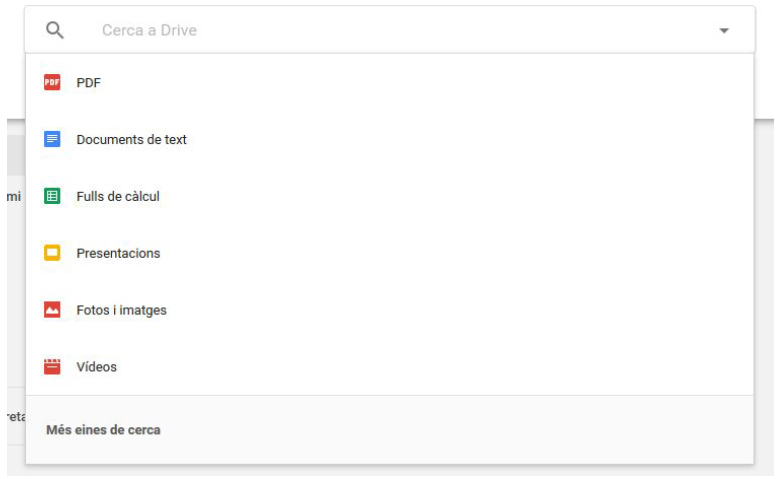Select the PDF filter label
This screenshot has width=778, height=479.
(89, 83)
